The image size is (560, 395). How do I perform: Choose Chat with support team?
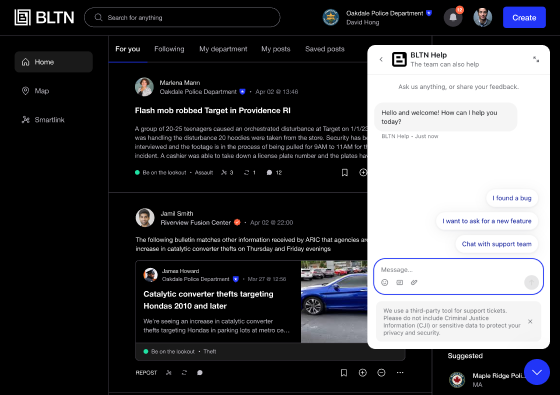tap(496, 244)
